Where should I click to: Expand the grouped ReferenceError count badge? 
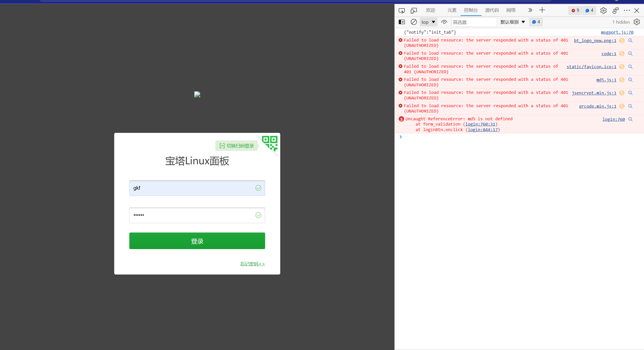pyautogui.click(x=401, y=119)
